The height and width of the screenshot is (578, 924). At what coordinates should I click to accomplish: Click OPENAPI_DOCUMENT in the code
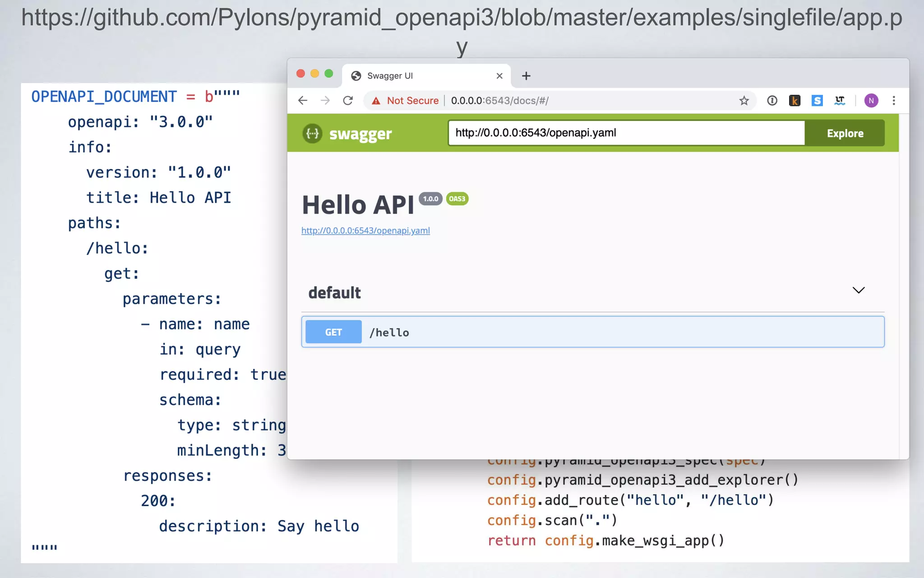pos(104,97)
